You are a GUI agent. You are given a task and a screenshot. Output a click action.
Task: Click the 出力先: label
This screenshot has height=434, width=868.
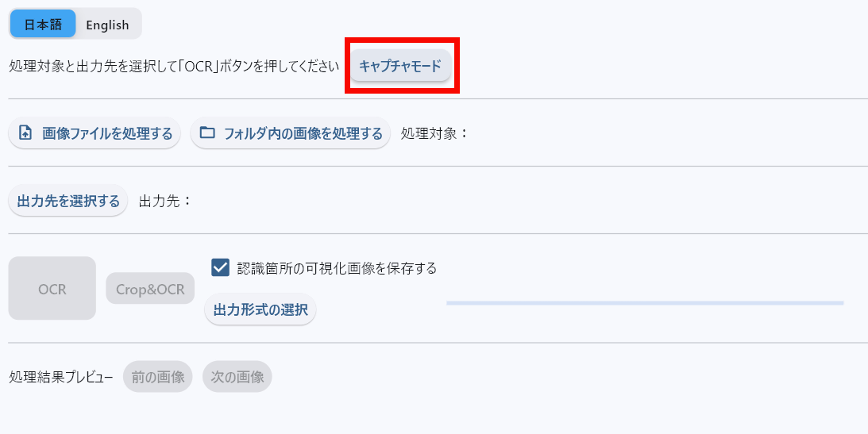click(165, 202)
